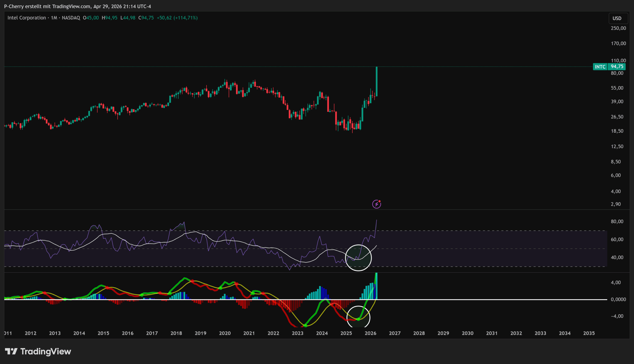Click the tall green April 2026 candle

pyautogui.click(x=376, y=81)
